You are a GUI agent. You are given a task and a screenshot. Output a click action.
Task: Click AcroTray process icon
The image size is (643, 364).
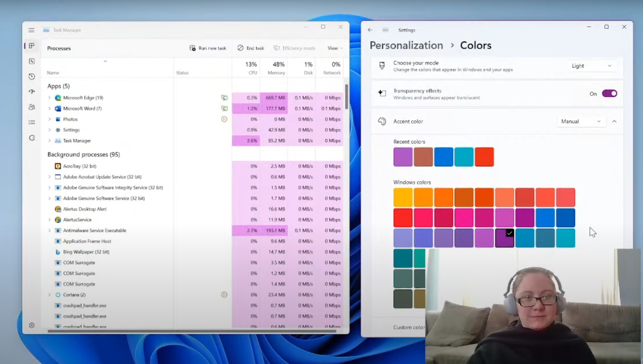coord(58,166)
